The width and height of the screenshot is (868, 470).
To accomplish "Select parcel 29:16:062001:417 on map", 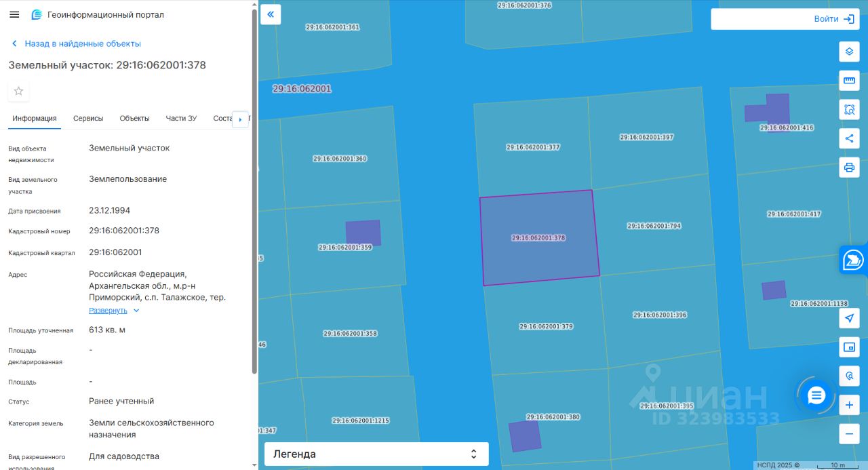I will click(794, 214).
